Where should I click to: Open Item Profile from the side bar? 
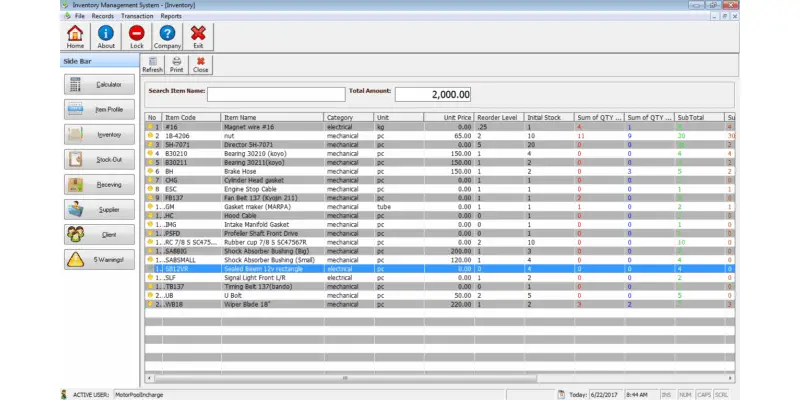[99, 109]
